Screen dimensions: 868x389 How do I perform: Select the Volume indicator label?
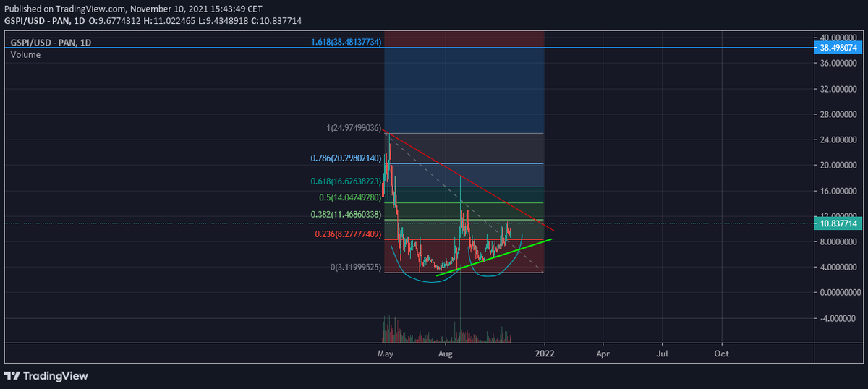click(x=25, y=54)
